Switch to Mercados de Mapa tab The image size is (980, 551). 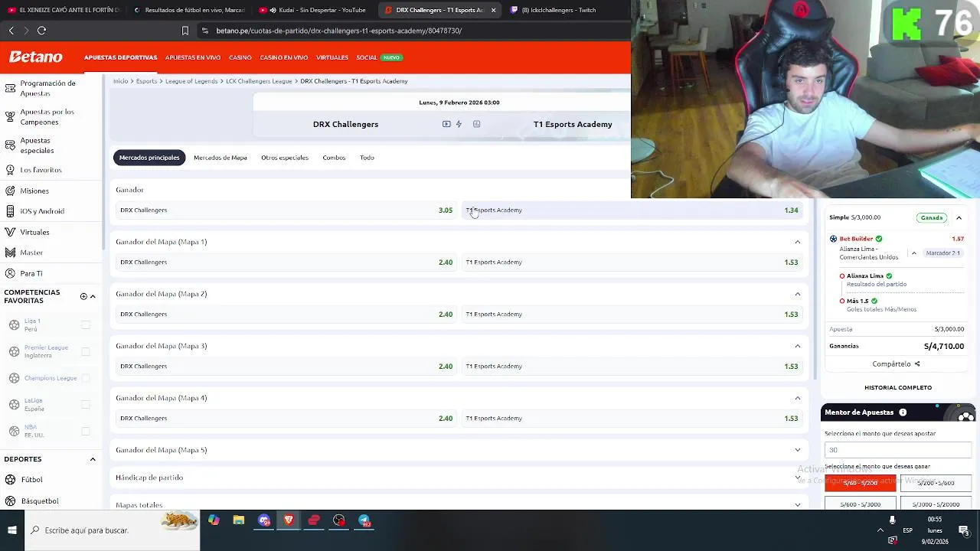220,158
